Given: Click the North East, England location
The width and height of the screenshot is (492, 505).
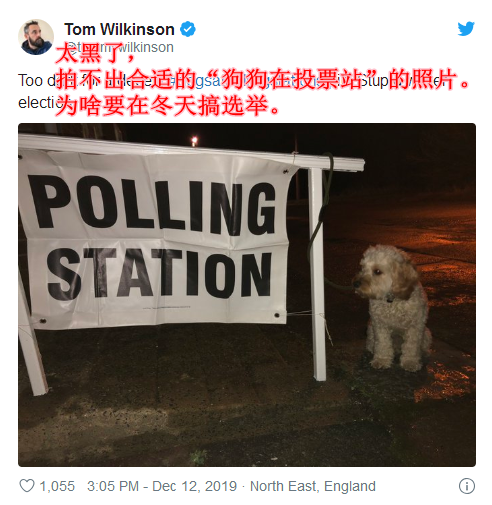Looking at the screenshot, I should (313, 486).
